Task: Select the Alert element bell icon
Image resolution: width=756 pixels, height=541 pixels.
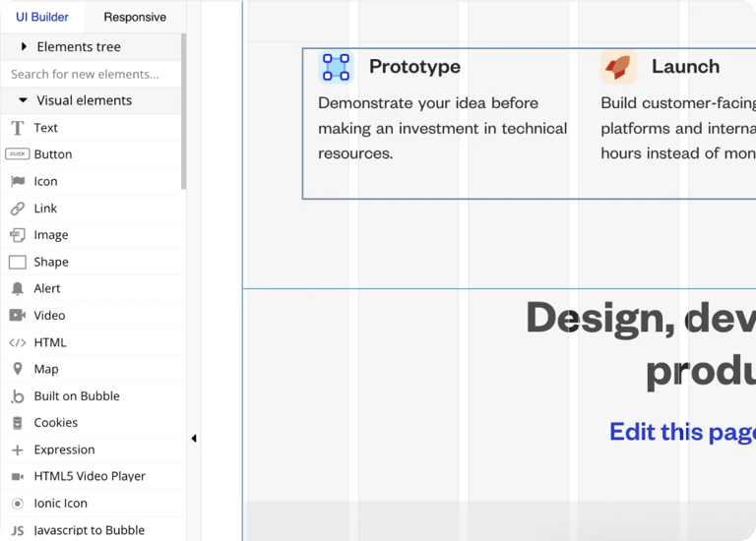Action: tap(18, 288)
